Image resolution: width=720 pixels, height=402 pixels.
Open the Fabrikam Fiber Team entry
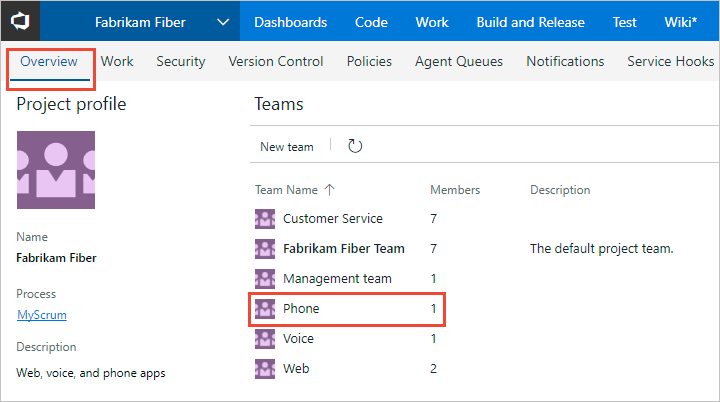[343, 249]
